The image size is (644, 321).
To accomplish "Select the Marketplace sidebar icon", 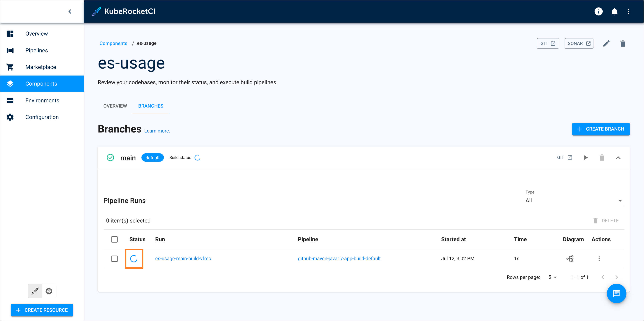I will coord(10,67).
